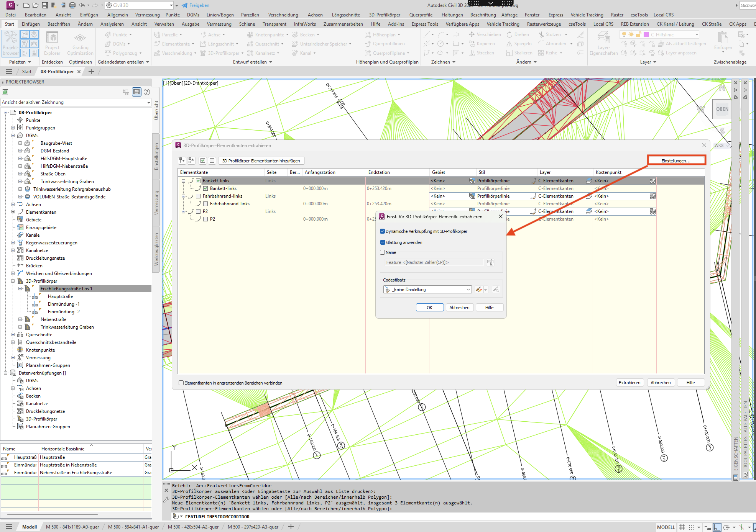Click the style picker icon in Bankett-links parent row
The width and height of the screenshot is (756, 532).
tap(533, 181)
